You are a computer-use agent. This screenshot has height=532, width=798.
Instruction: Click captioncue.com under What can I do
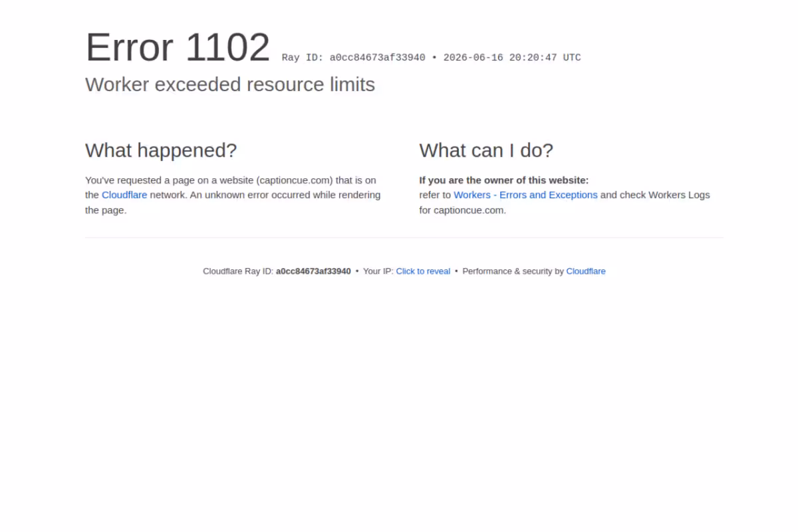468,210
